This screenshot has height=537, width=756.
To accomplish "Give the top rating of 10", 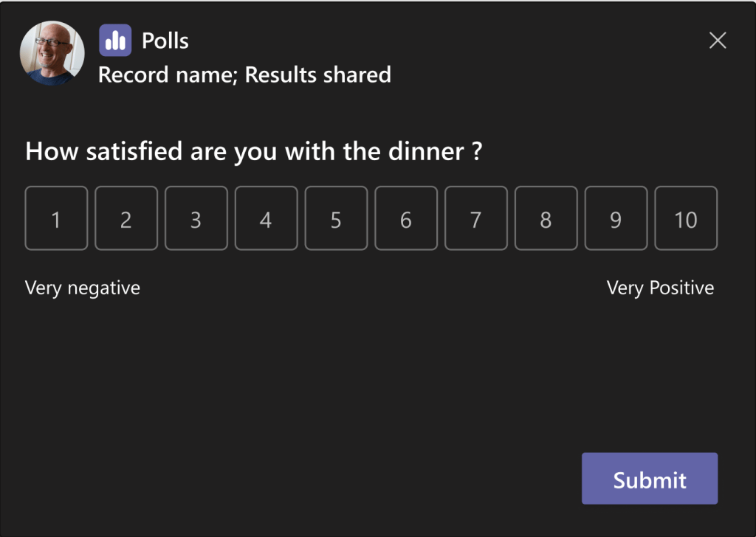I will tap(686, 218).
